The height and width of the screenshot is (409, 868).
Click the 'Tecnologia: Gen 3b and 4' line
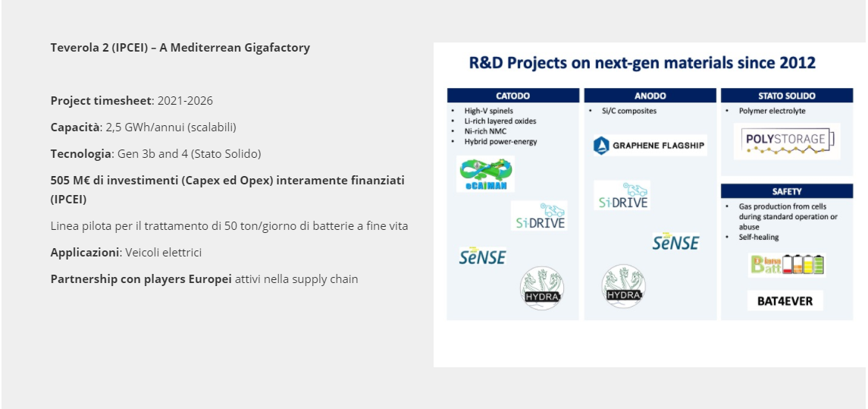tap(155, 154)
